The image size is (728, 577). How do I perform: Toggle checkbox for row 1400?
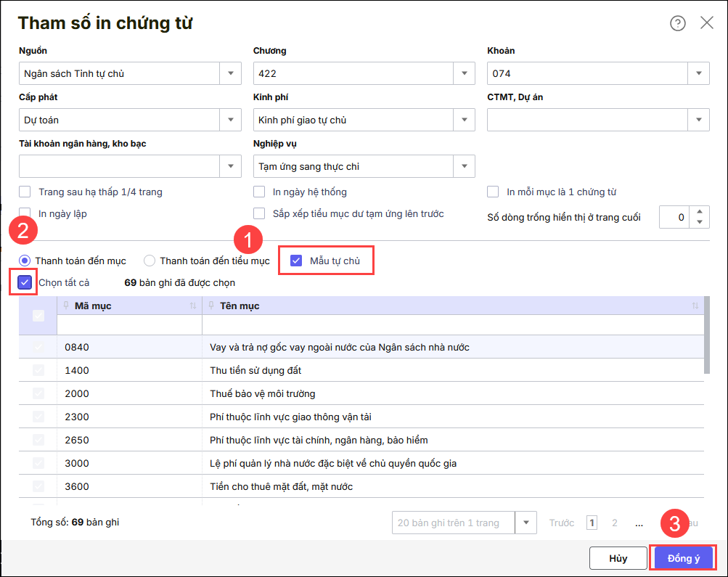38,370
